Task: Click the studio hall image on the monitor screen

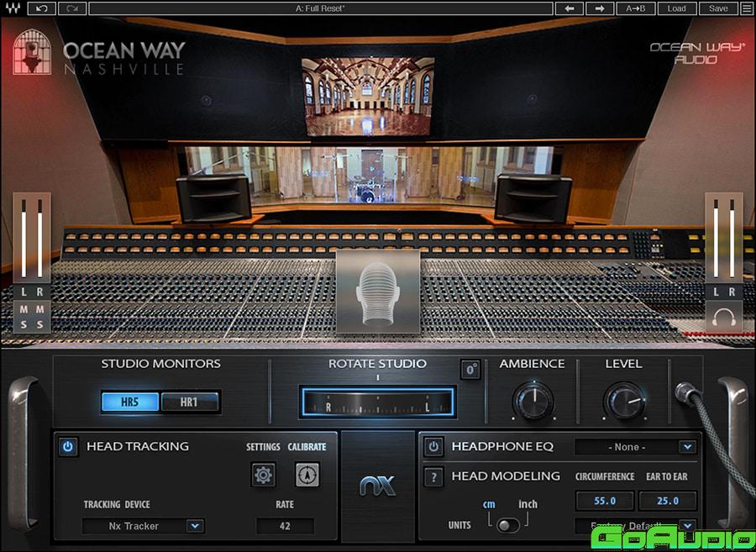Action: (x=368, y=97)
